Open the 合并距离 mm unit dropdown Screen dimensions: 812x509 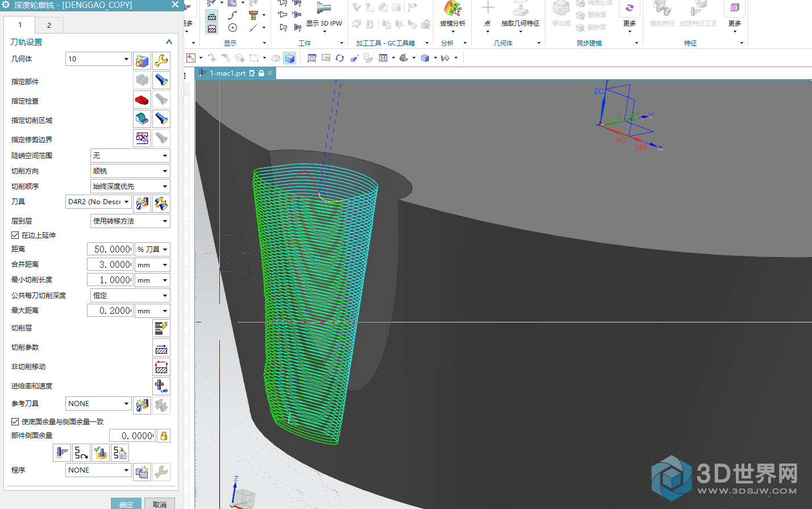click(x=152, y=264)
